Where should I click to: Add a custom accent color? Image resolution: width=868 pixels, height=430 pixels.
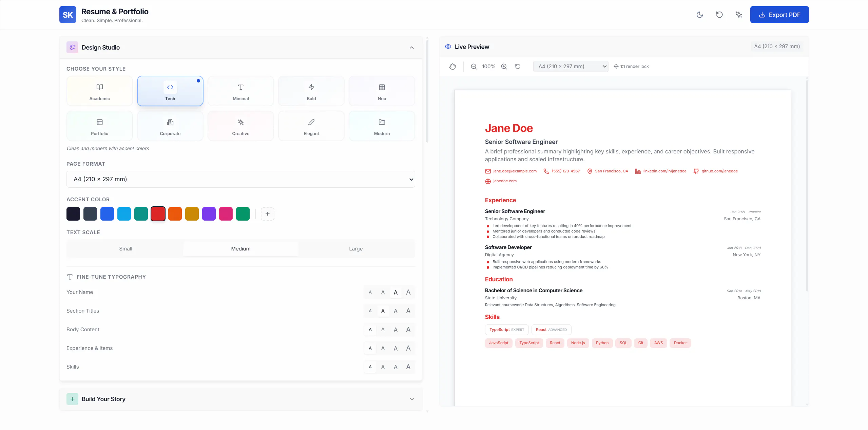tap(267, 214)
